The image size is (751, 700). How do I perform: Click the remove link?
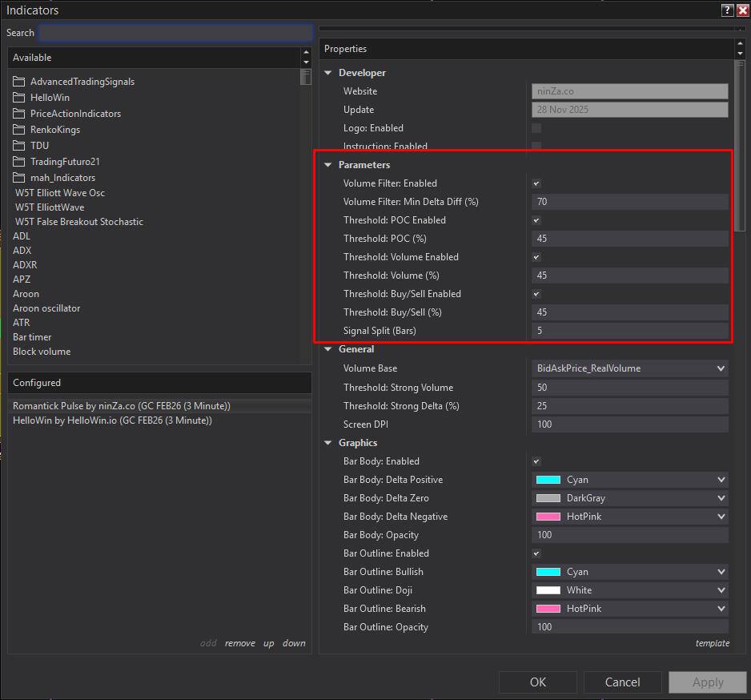point(240,643)
